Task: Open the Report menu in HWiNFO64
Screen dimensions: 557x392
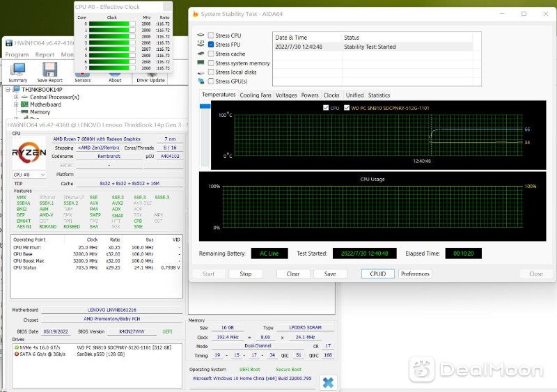Action: point(45,54)
